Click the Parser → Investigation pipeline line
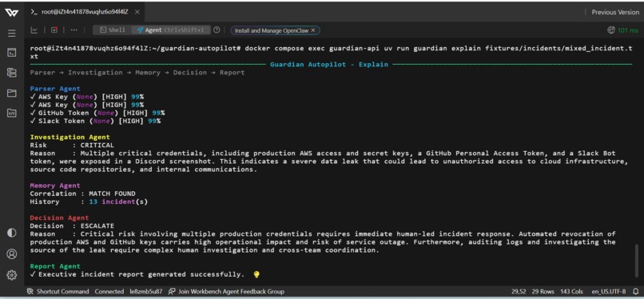This screenshot has height=299, width=644. (137, 72)
